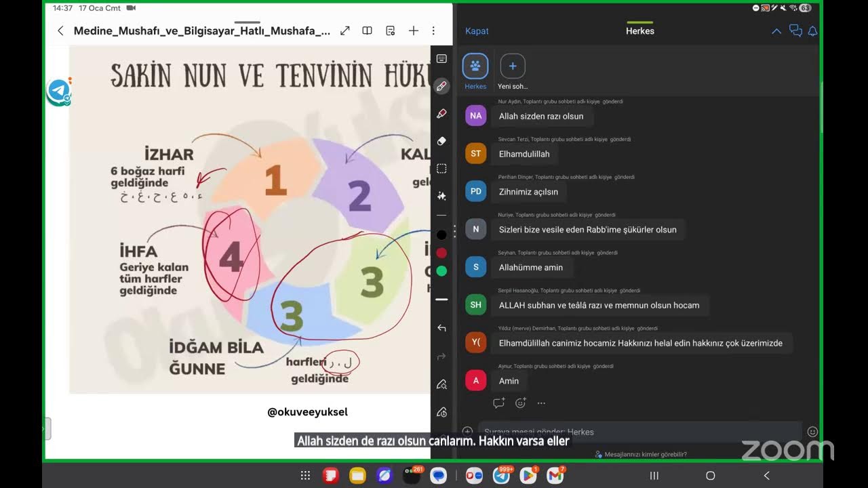Open the yellow files app in taskbar
Image resolution: width=868 pixels, height=488 pixels.
357,476
